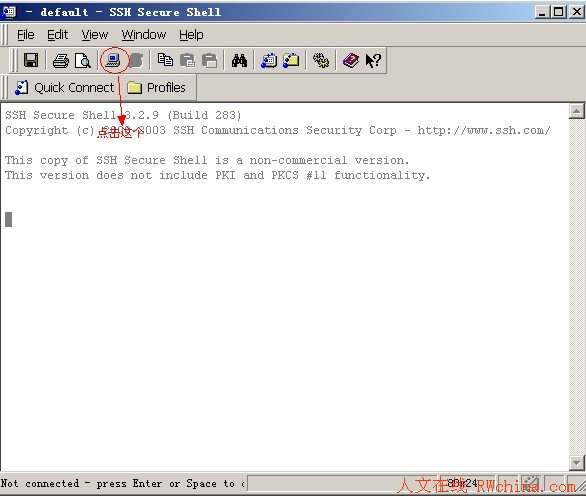The width and height of the screenshot is (586, 496).
Task: Click the Connect computer icon
Action: click(113, 60)
